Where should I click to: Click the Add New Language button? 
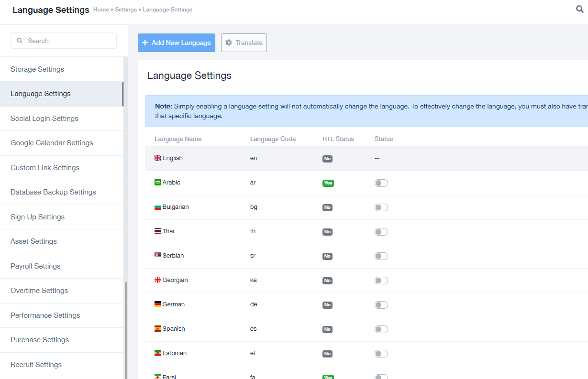(x=177, y=43)
